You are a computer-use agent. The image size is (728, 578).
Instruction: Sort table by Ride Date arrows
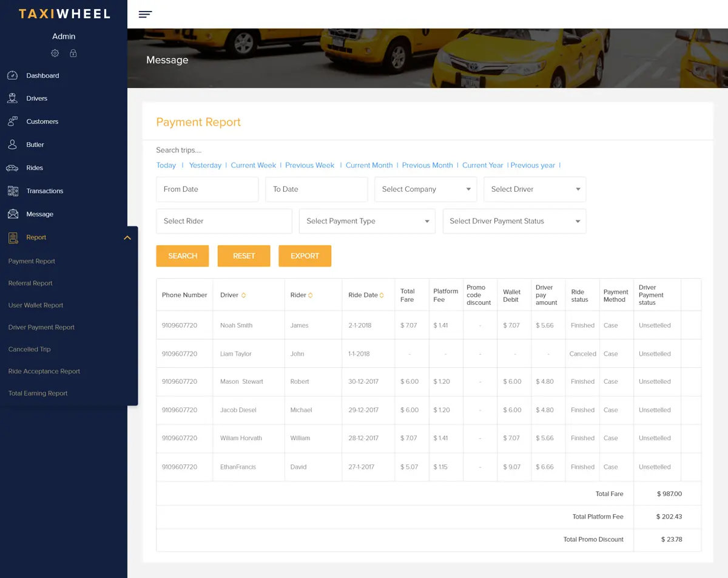tap(382, 295)
